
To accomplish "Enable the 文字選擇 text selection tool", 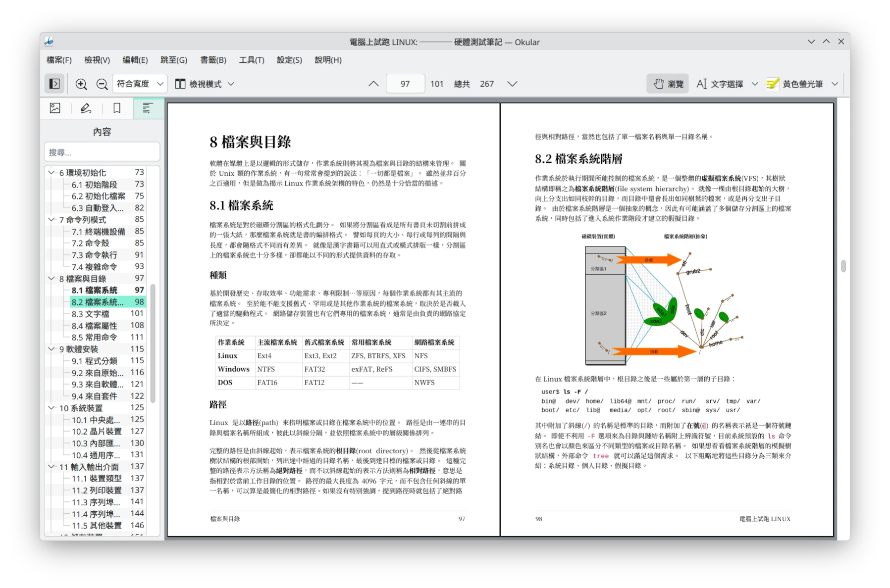I will (x=720, y=84).
